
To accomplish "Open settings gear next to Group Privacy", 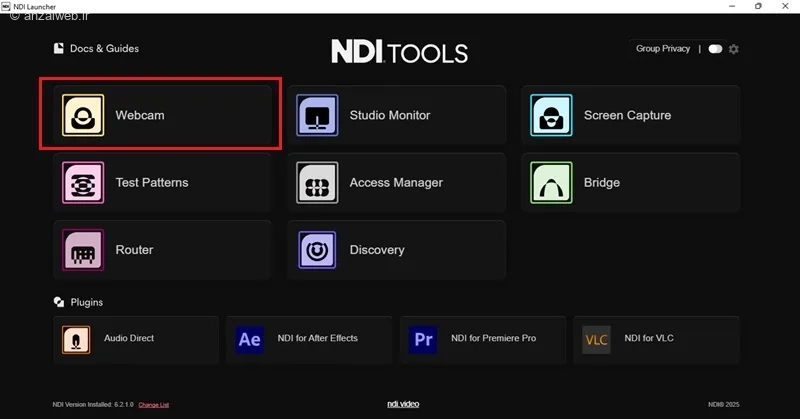I will coord(734,49).
